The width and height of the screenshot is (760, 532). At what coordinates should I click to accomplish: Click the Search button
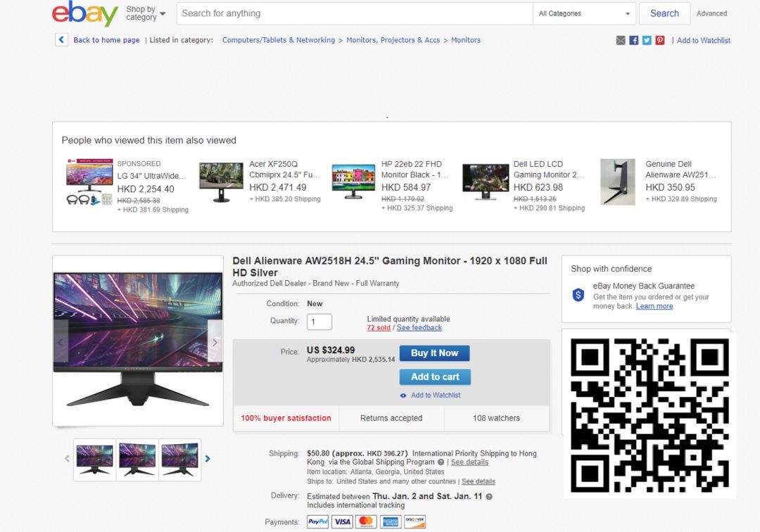point(664,13)
